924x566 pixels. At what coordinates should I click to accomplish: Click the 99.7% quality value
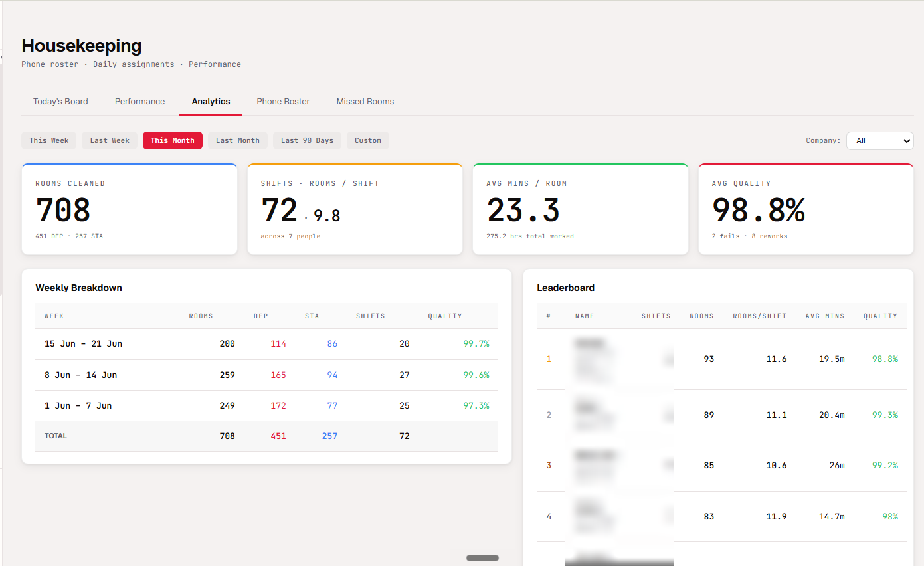click(x=476, y=344)
